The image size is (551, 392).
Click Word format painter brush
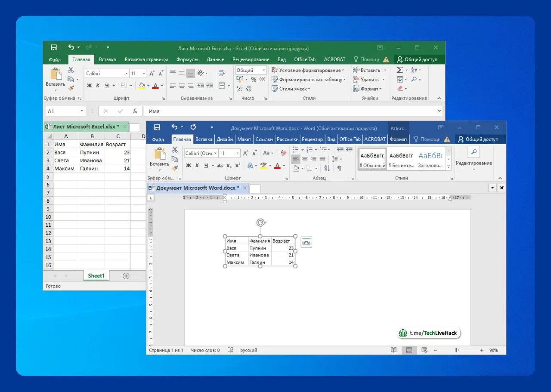pos(175,168)
